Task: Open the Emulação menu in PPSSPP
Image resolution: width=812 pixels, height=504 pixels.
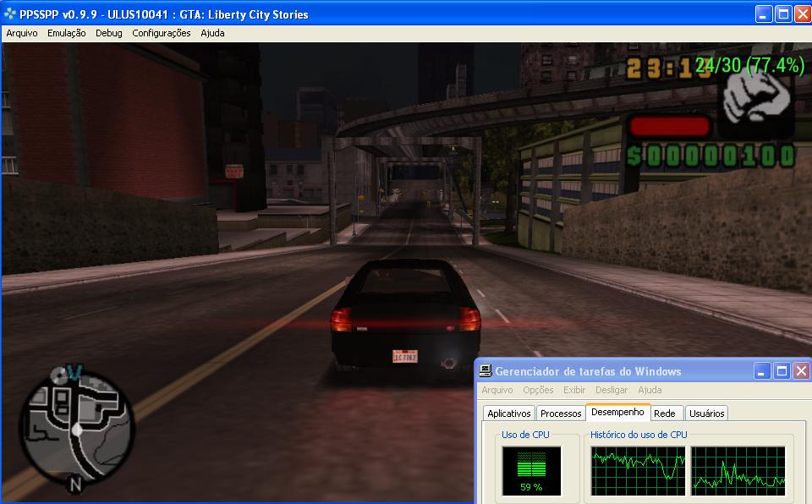Action: tap(66, 33)
